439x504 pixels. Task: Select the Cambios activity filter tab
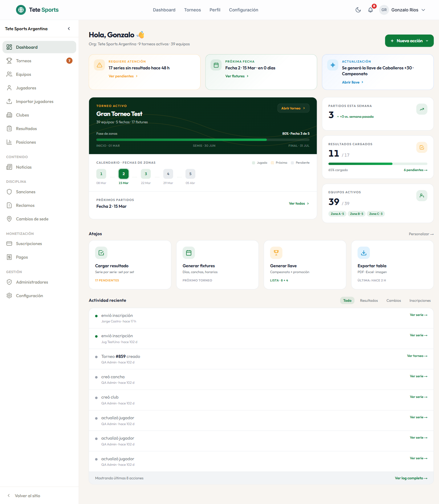394,301
